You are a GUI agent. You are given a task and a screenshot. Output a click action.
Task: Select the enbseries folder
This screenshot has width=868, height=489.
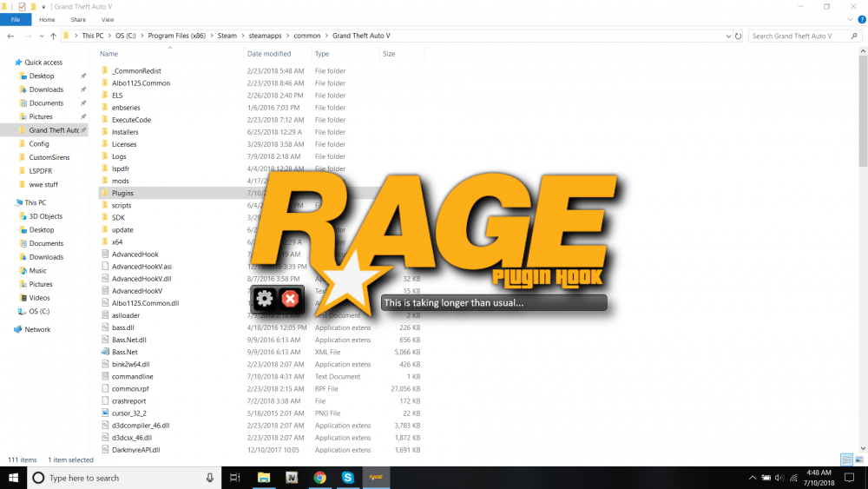coord(126,108)
